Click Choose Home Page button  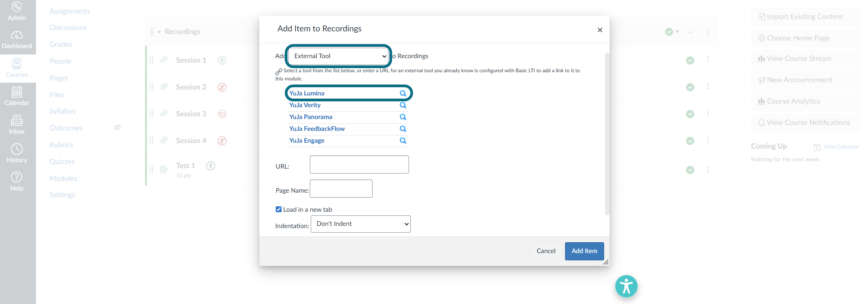pyautogui.click(x=806, y=38)
